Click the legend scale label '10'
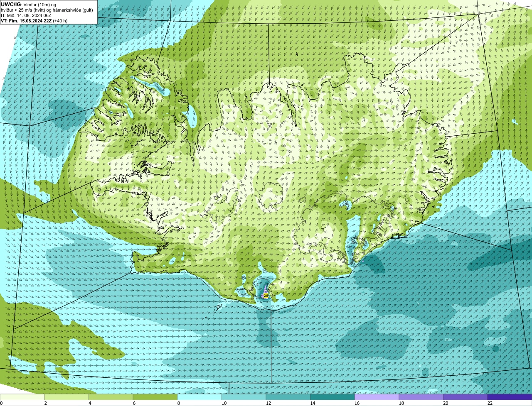 click(224, 403)
